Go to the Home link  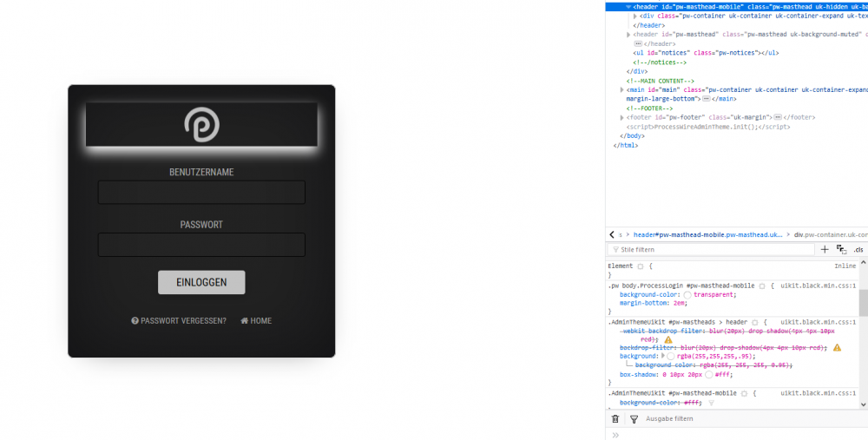click(256, 321)
